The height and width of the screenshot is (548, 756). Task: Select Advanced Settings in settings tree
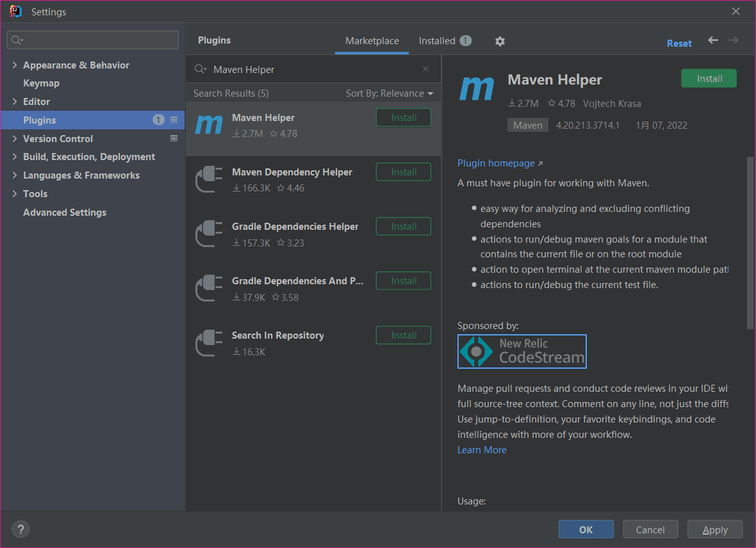click(65, 213)
